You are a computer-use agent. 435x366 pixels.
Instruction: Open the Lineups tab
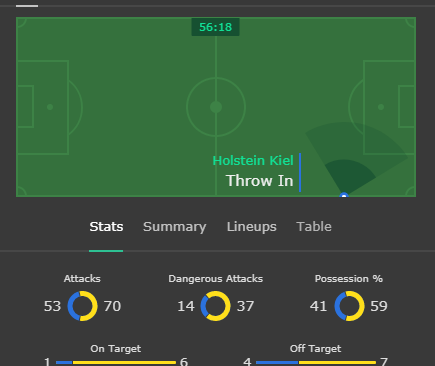[252, 227]
